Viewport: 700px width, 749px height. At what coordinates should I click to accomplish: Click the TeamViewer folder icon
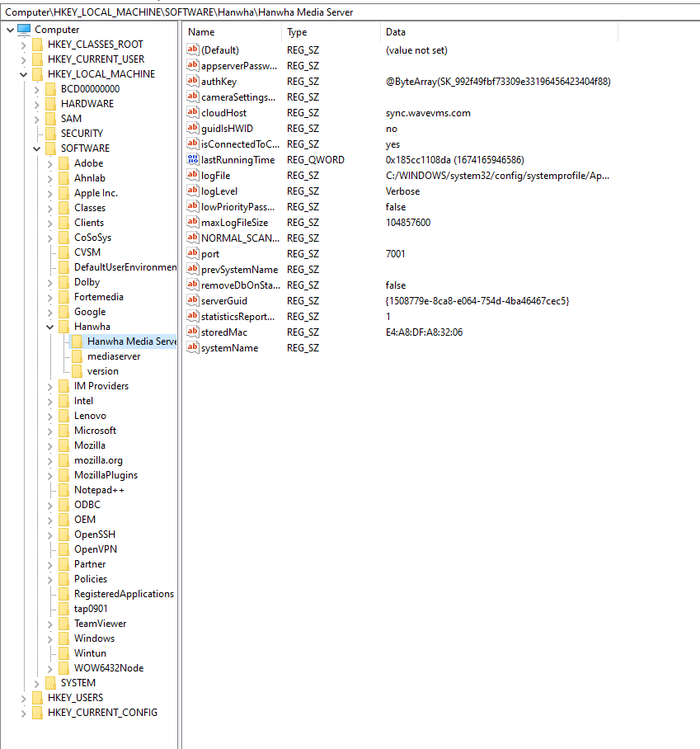tap(63, 624)
